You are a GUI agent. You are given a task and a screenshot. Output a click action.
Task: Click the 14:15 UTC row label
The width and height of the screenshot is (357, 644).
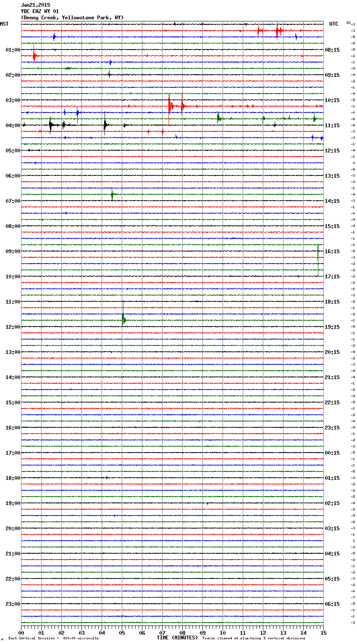(x=332, y=201)
